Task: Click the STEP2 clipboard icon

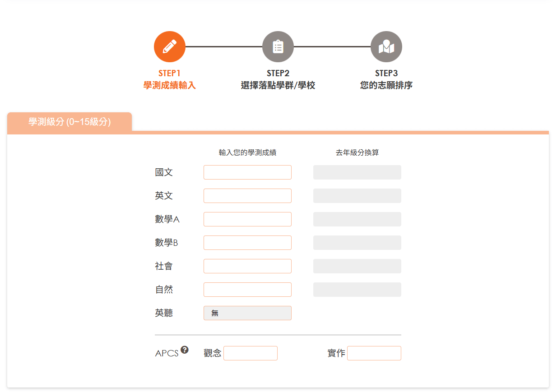Action: (x=278, y=46)
